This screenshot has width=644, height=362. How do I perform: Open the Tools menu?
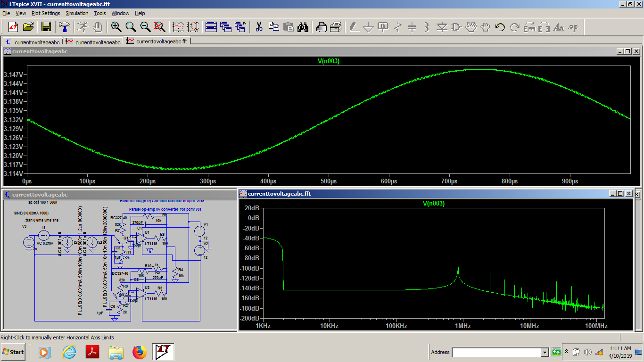click(100, 13)
